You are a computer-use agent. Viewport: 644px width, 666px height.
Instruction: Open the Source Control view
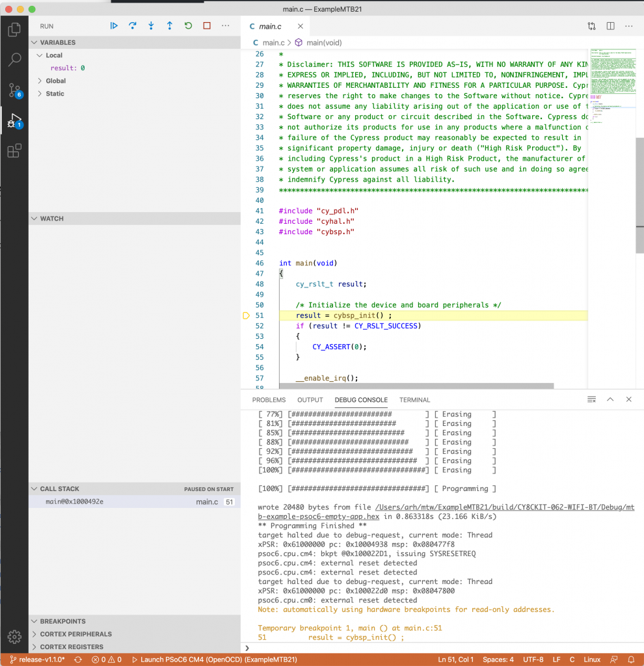[x=14, y=90]
